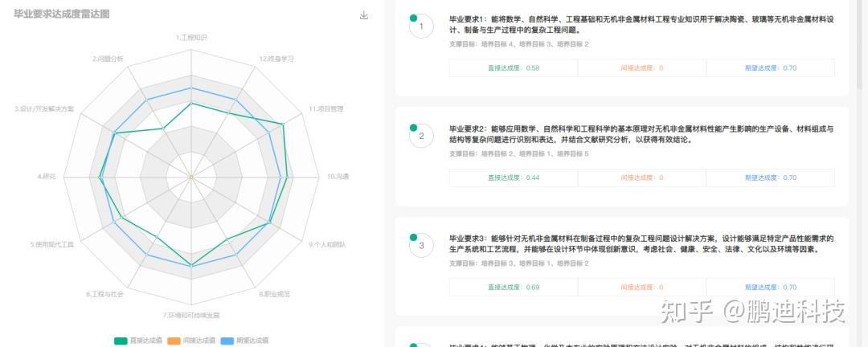Select the number 1 circle badge
Viewport: 868px width, 347px height.
click(x=421, y=27)
